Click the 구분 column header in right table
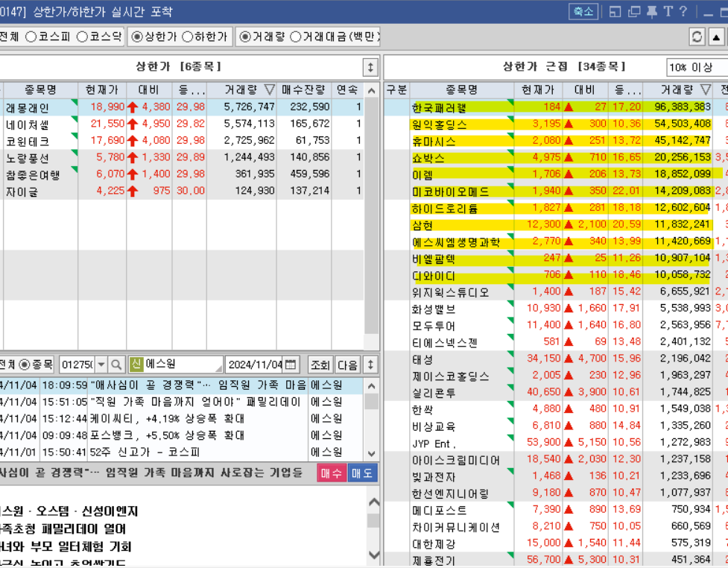 396,89
